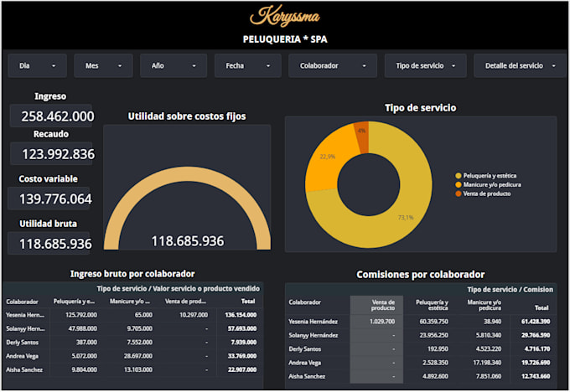
Task: Click the Utilidad bruta scorecard value
Action: coord(55,244)
